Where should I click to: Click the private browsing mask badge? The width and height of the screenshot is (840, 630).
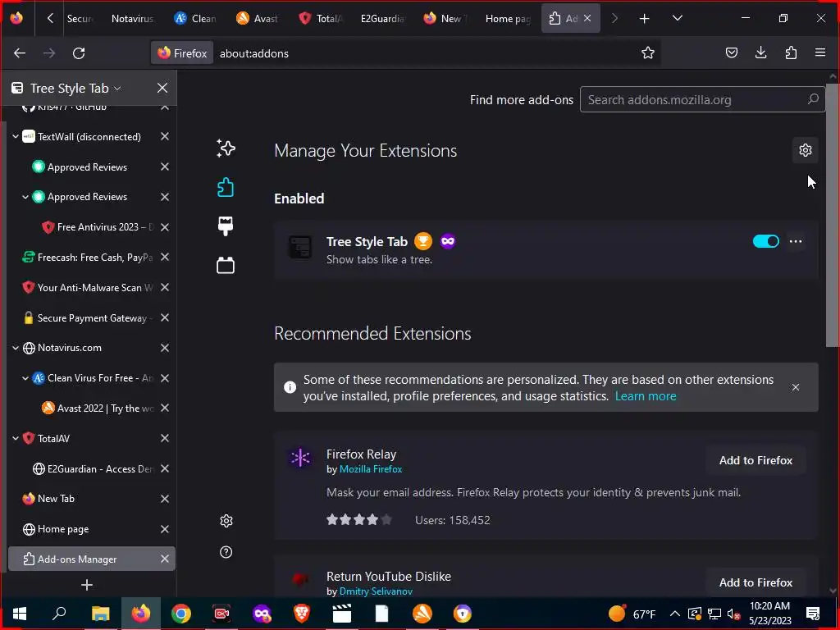point(448,242)
